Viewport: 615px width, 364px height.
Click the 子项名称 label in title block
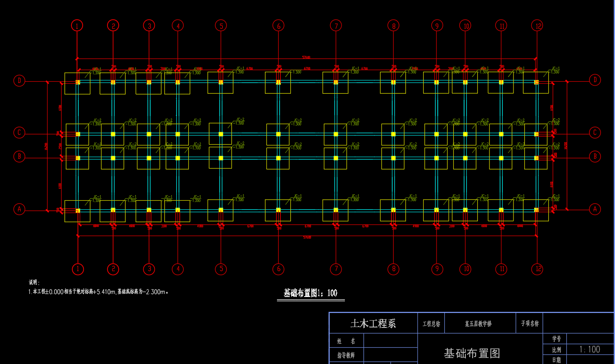pyautogui.click(x=529, y=324)
